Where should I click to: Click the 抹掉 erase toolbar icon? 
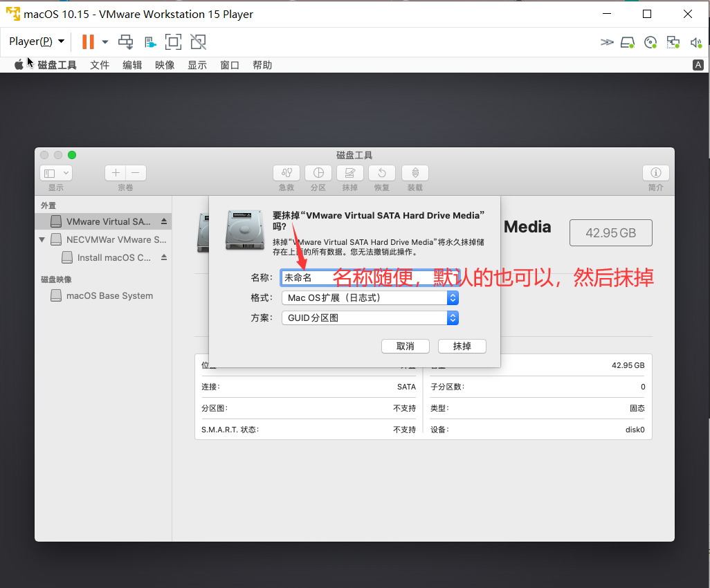pos(350,173)
